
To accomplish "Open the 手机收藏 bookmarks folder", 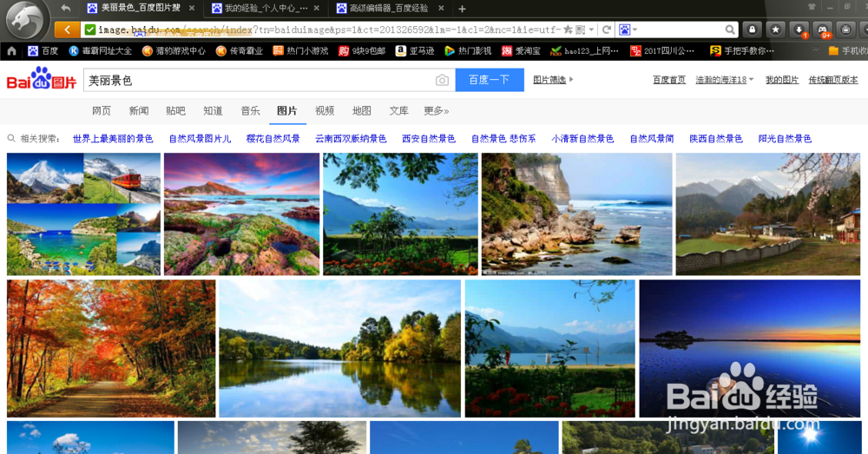I will tap(847, 51).
